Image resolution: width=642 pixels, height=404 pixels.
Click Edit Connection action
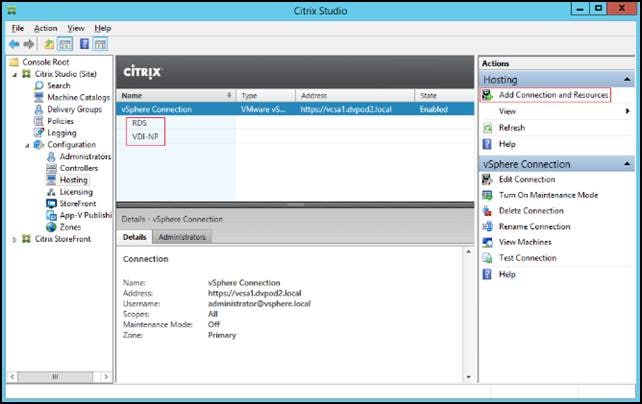coord(527,179)
